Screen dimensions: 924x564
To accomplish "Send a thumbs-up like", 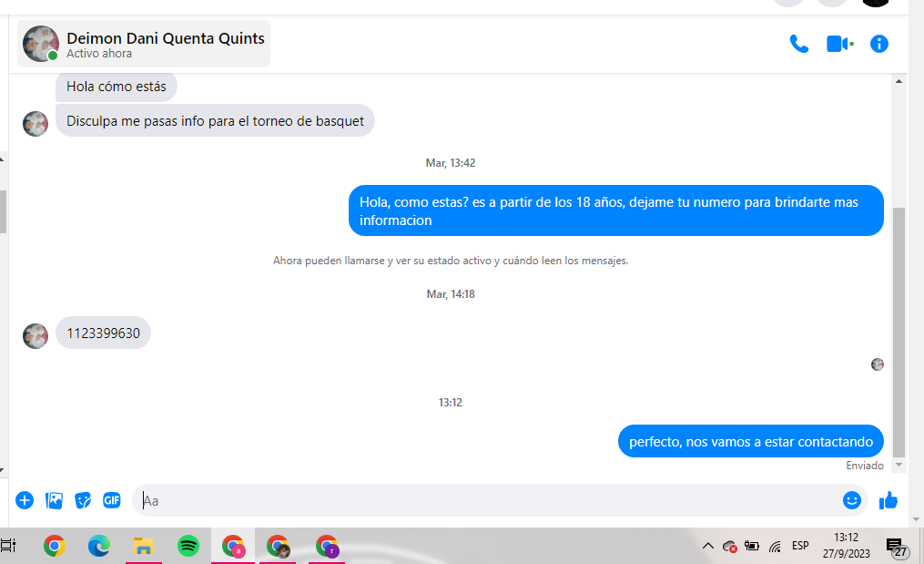I will (x=888, y=500).
